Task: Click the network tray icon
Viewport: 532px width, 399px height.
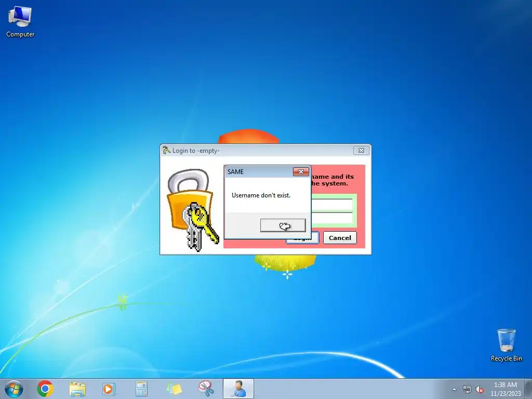Action: point(467,389)
